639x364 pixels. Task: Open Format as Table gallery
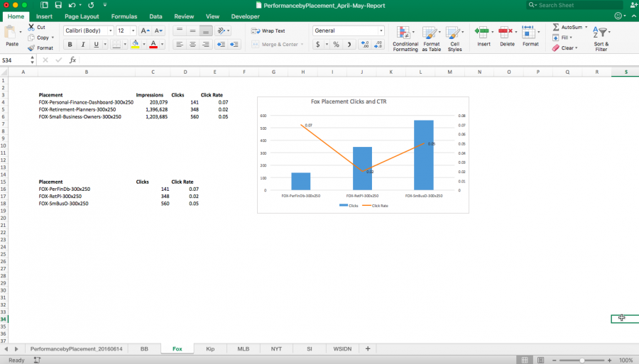point(431,39)
